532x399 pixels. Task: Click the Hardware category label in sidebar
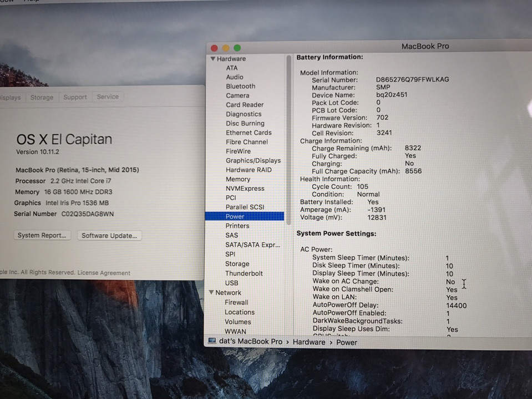click(231, 59)
